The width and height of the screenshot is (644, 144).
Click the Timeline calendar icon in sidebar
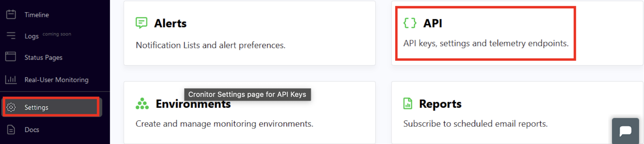pos(11,14)
